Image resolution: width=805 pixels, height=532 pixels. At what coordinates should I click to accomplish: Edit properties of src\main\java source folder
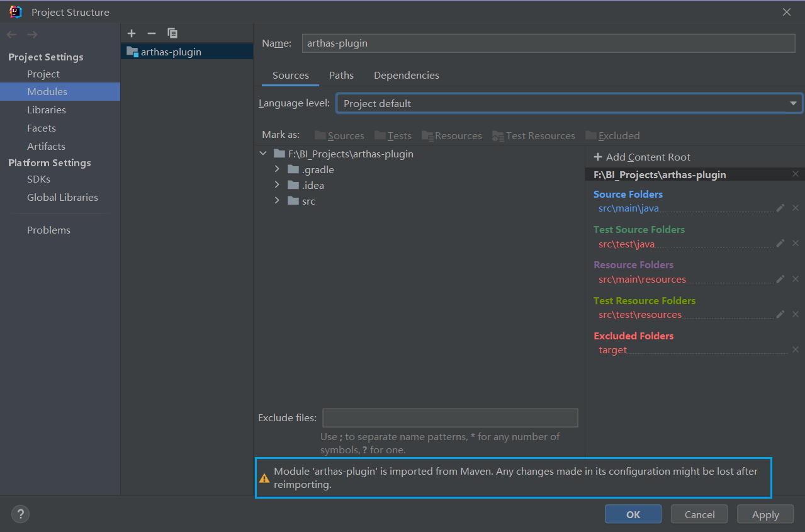(x=780, y=208)
